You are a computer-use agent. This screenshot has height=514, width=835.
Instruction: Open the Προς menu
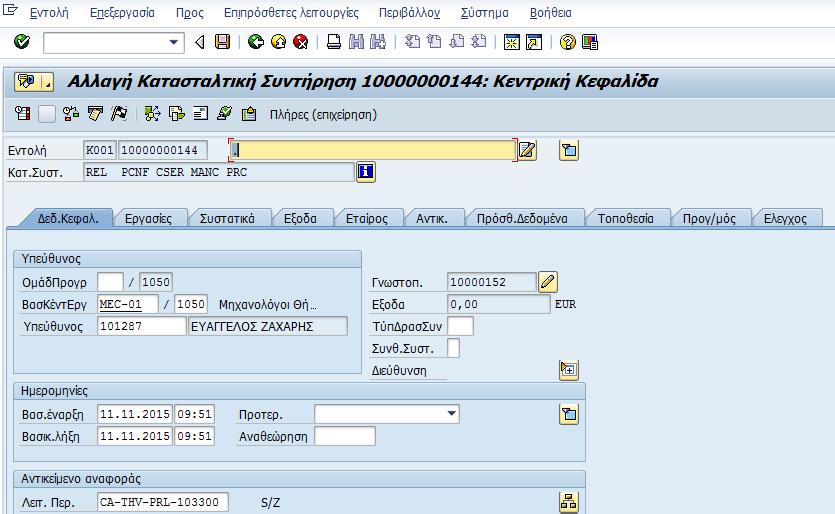pos(190,12)
